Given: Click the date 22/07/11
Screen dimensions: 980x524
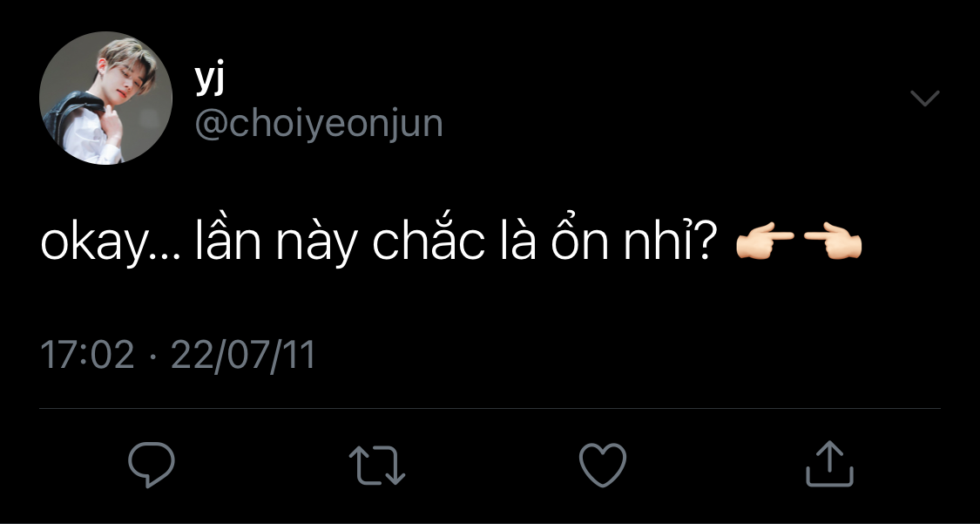Looking at the screenshot, I should (x=243, y=355).
